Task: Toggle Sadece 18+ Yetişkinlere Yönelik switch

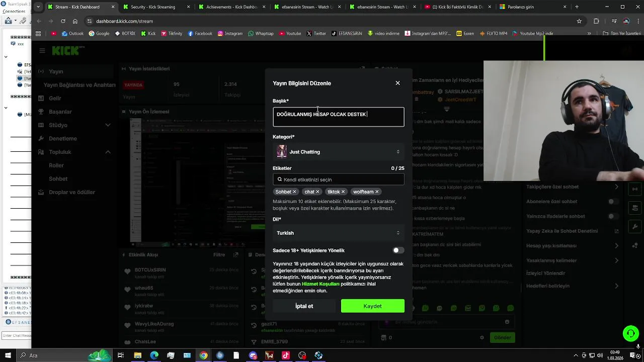Action: [x=398, y=250]
